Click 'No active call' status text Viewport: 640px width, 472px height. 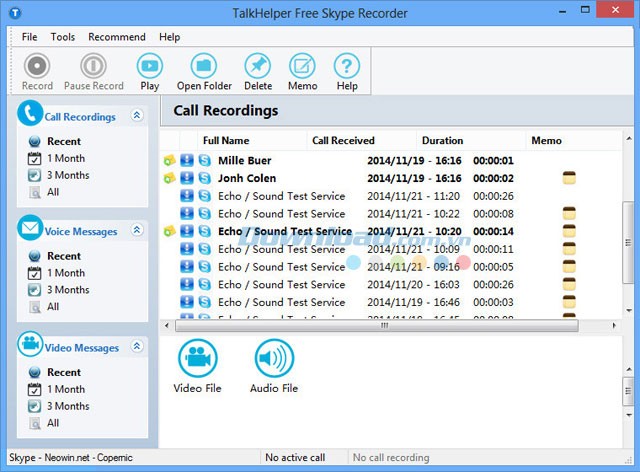pos(295,458)
